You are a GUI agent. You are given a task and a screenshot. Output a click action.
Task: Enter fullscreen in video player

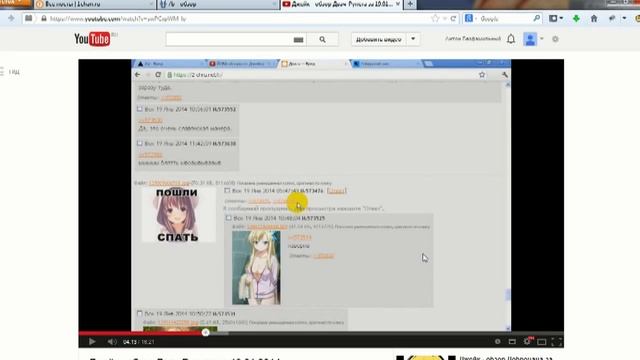click(556, 342)
